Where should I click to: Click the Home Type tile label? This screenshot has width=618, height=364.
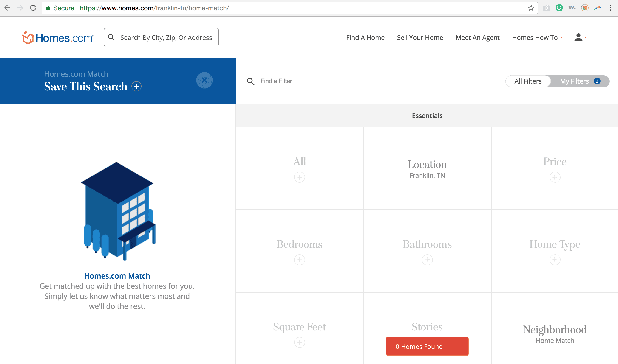[x=555, y=244]
